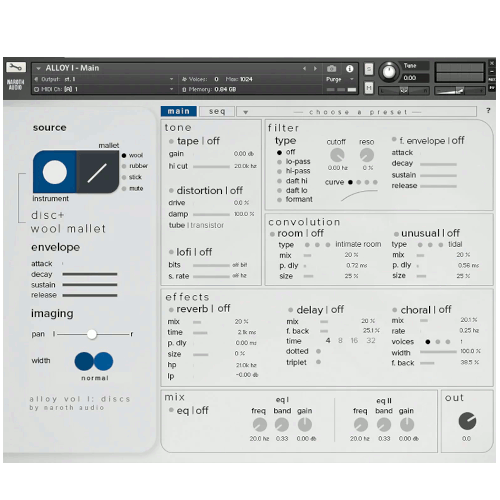
Task: Adjust eq I freq knob
Action: click(x=260, y=425)
